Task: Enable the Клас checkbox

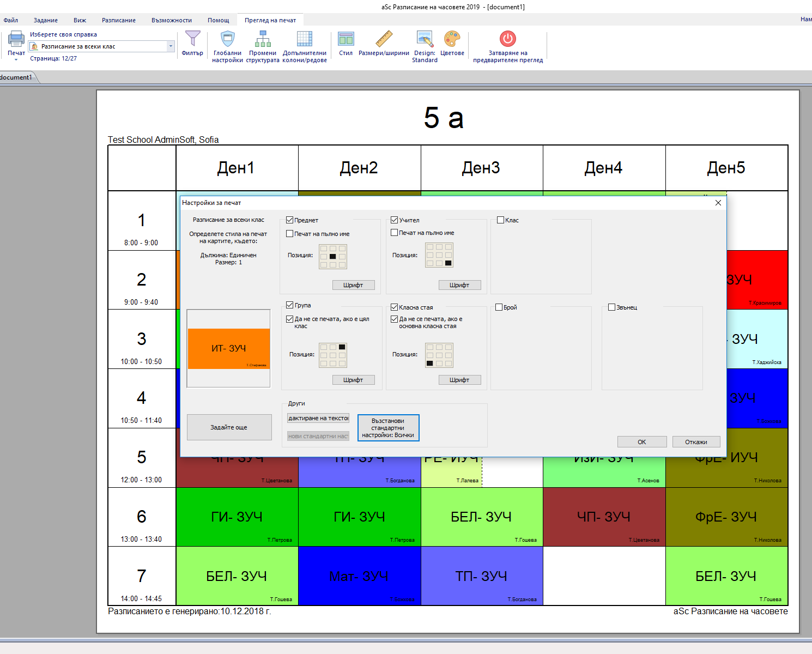Action: point(500,220)
